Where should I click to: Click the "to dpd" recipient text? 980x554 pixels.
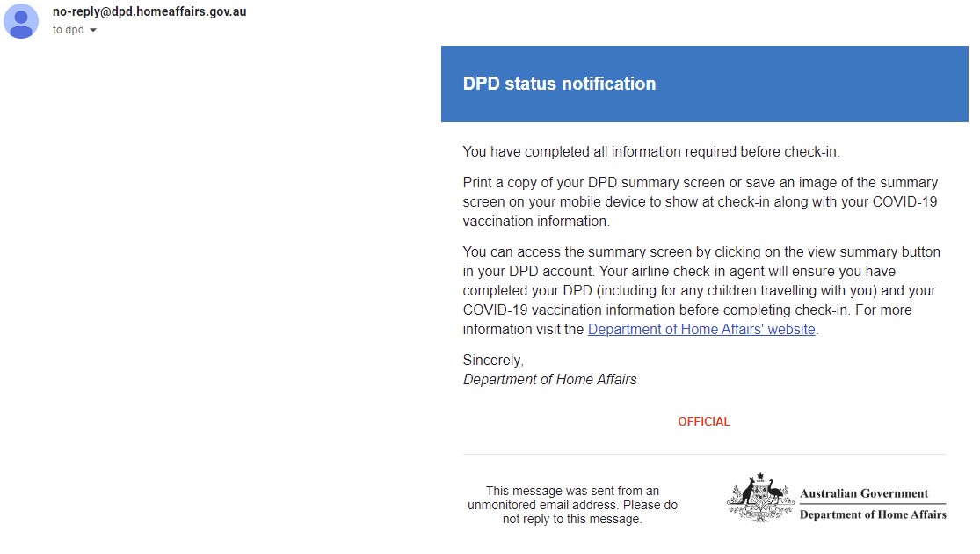[68, 30]
